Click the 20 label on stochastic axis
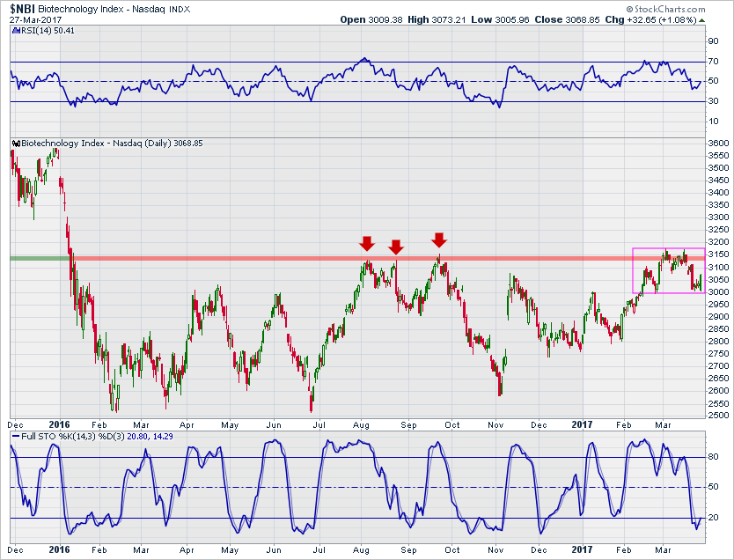Screen dimensions: 734x560 [x=713, y=518]
